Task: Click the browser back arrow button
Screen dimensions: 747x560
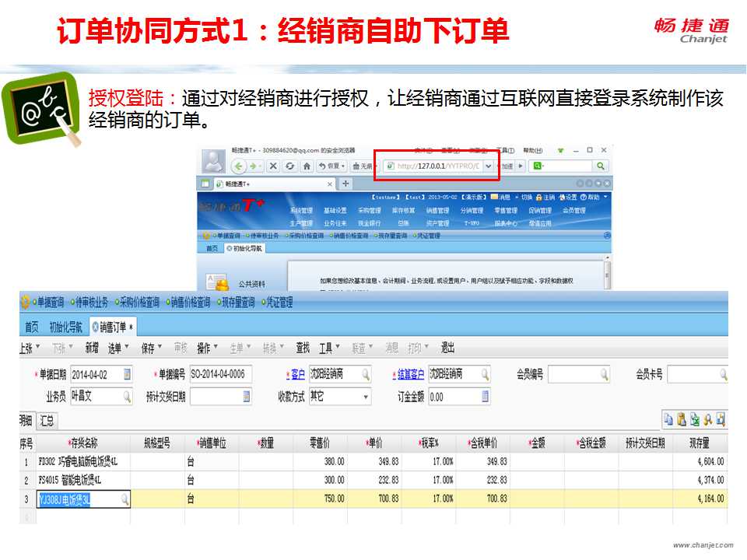Action: click(237, 166)
